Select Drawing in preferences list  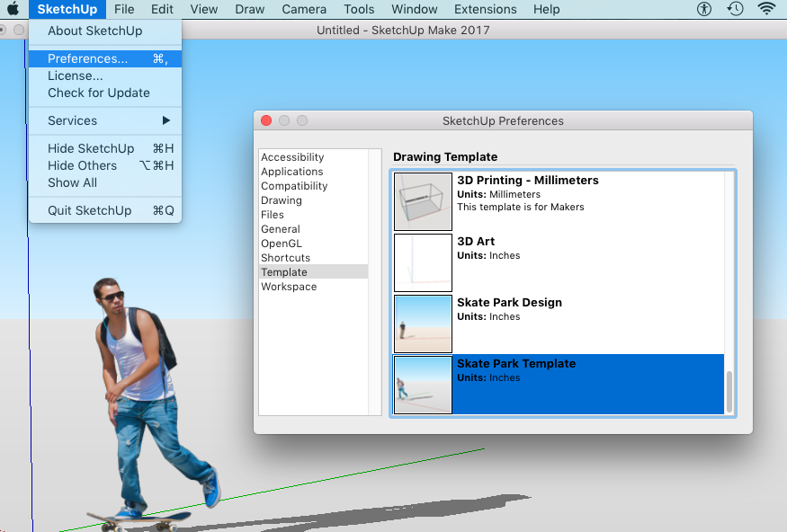pos(313,200)
